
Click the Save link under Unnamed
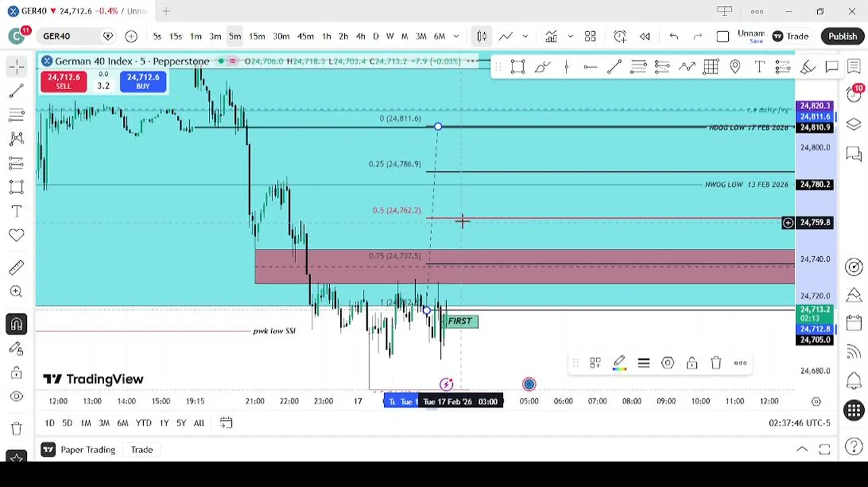[756, 41]
